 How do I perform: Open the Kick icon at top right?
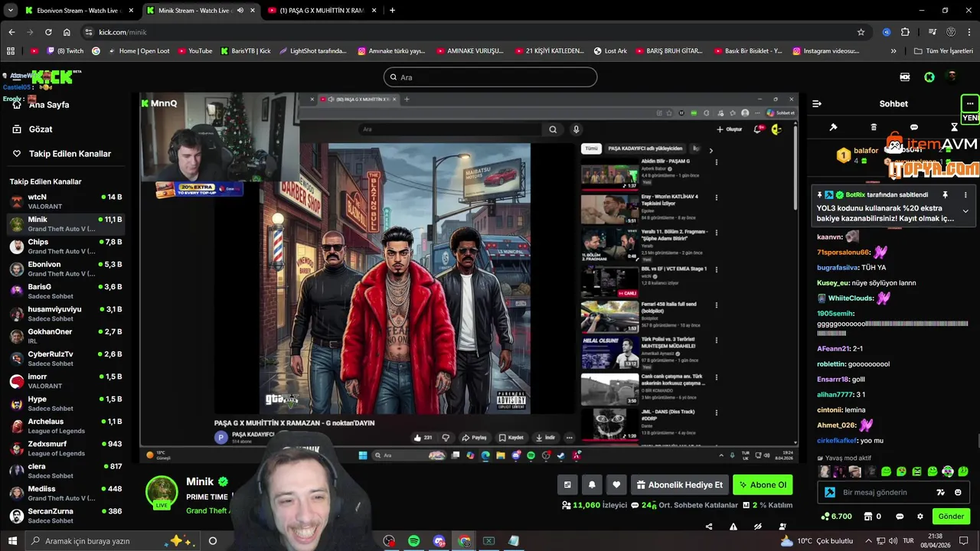929,77
